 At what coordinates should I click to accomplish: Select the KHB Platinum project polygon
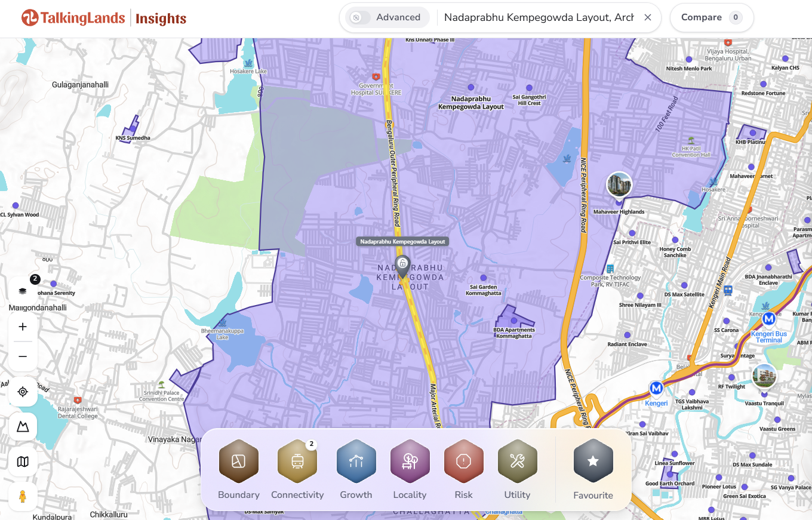[751, 133]
